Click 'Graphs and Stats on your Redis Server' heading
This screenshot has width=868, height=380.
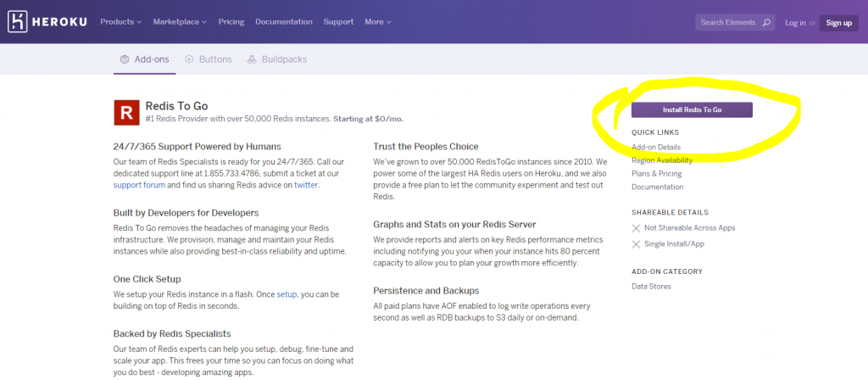click(x=454, y=224)
